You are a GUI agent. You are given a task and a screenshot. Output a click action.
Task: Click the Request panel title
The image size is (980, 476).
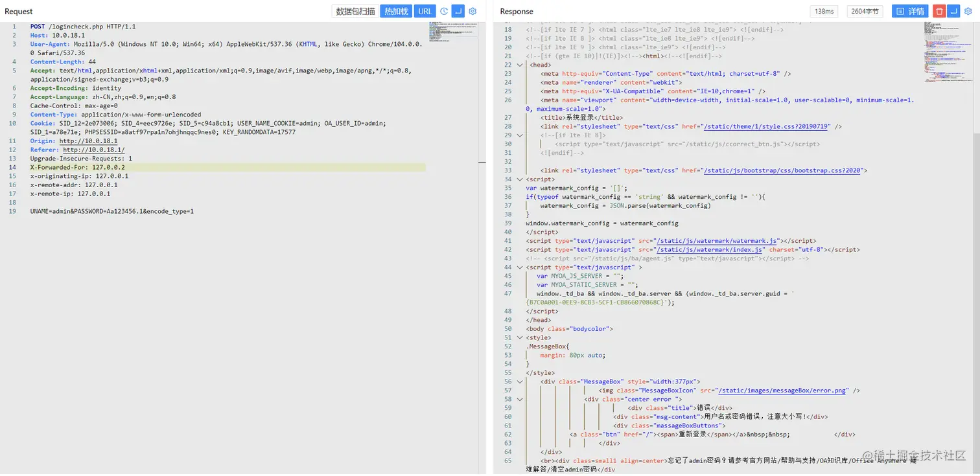click(19, 11)
